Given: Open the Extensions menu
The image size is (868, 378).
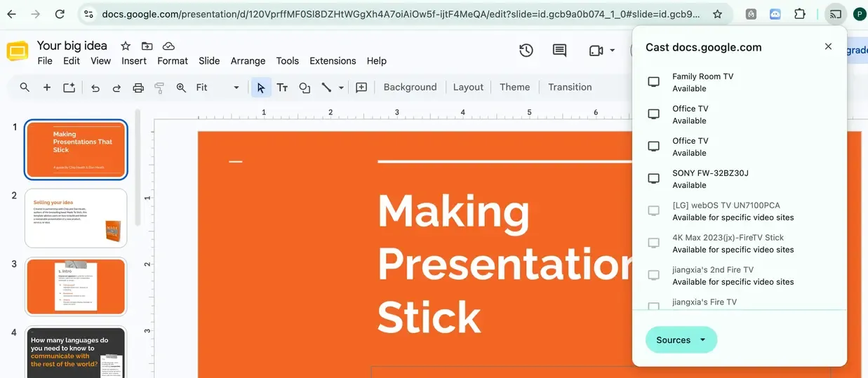Looking at the screenshot, I should (x=333, y=61).
